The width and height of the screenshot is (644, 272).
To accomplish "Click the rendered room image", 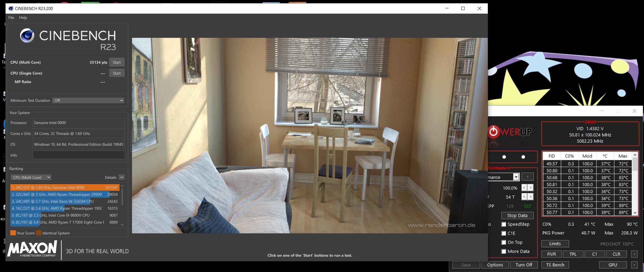I will click(310, 135).
